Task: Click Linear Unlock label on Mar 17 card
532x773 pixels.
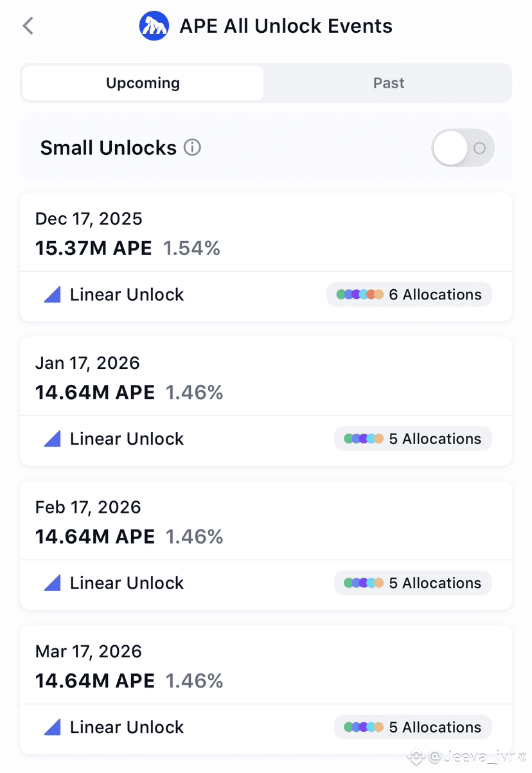Action: (x=127, y=727)
